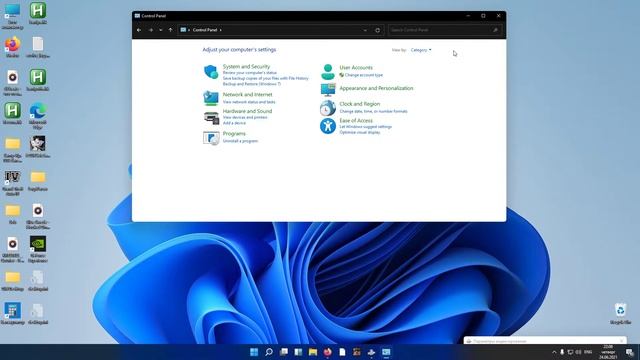Open Task View on taskbar
This screenshot has width=640, height=360.
pyautogui.click(x=284, y=352)
